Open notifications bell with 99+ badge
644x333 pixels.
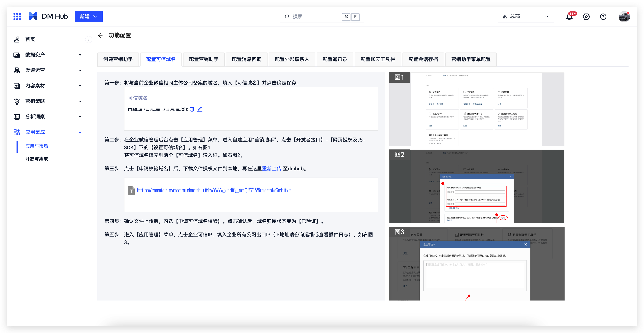point(569,17)
